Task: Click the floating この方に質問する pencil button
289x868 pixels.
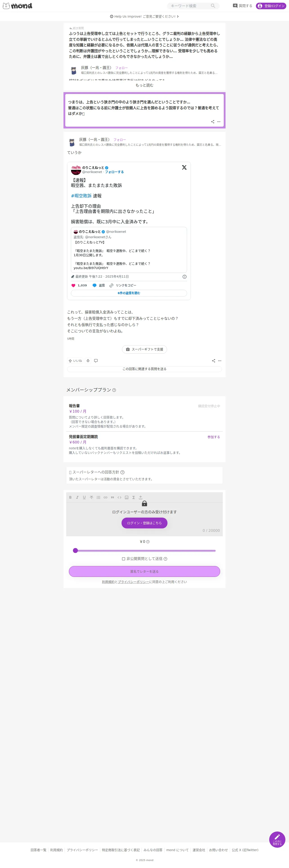Action: 277,839
